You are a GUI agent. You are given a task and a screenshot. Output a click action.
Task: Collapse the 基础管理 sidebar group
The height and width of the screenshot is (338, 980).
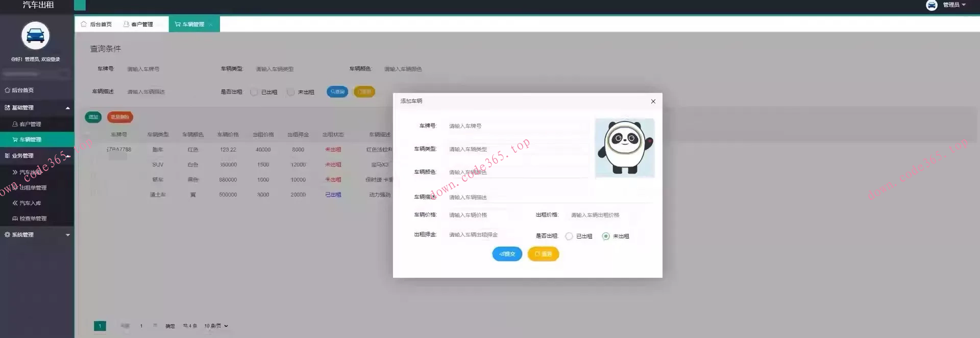point(37,108)
